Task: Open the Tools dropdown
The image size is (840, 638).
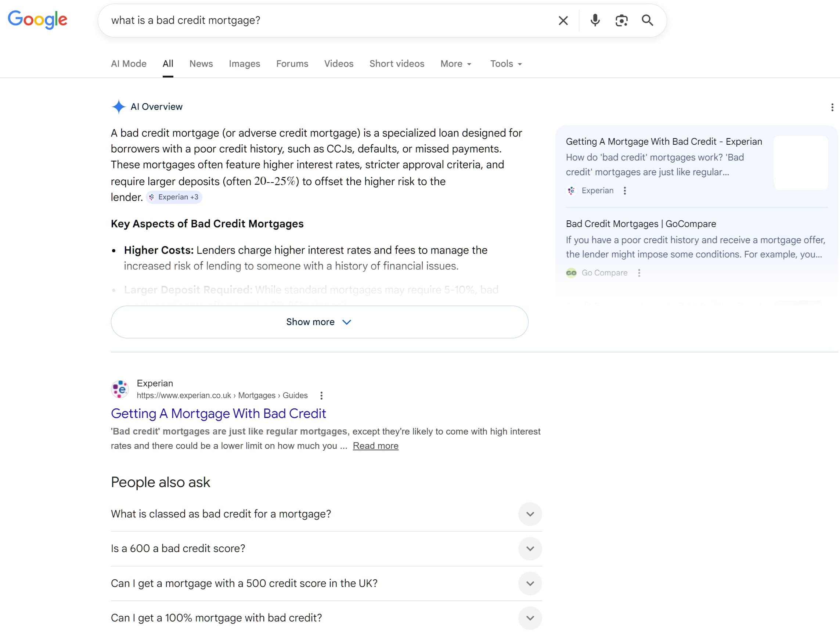Action: [x=506, y=64]
